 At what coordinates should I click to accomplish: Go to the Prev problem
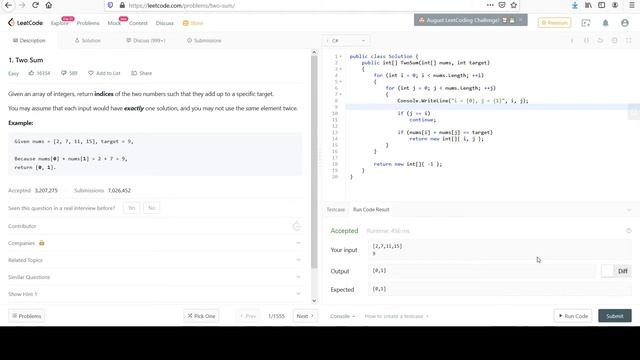coord(247,316)
